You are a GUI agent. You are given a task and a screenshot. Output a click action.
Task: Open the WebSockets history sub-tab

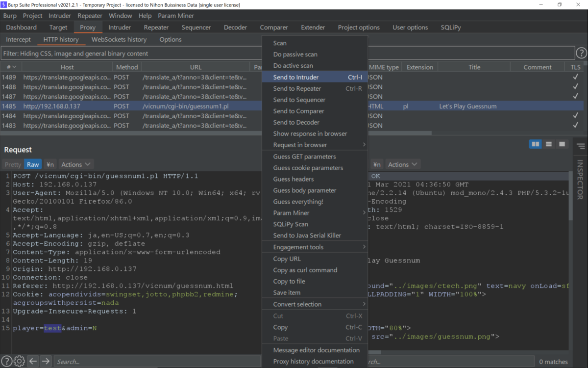119,39
